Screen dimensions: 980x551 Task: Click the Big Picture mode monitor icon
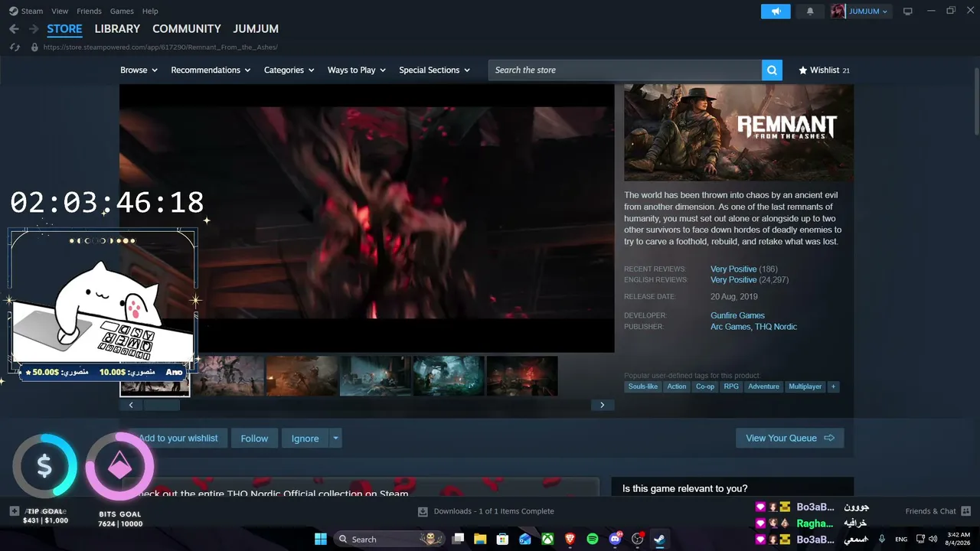(908, 11)
